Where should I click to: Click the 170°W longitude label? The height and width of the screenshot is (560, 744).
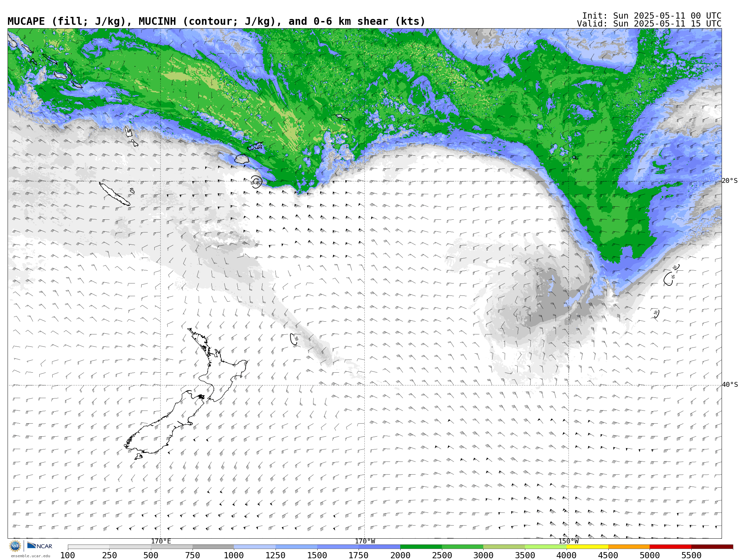(365, 541)
